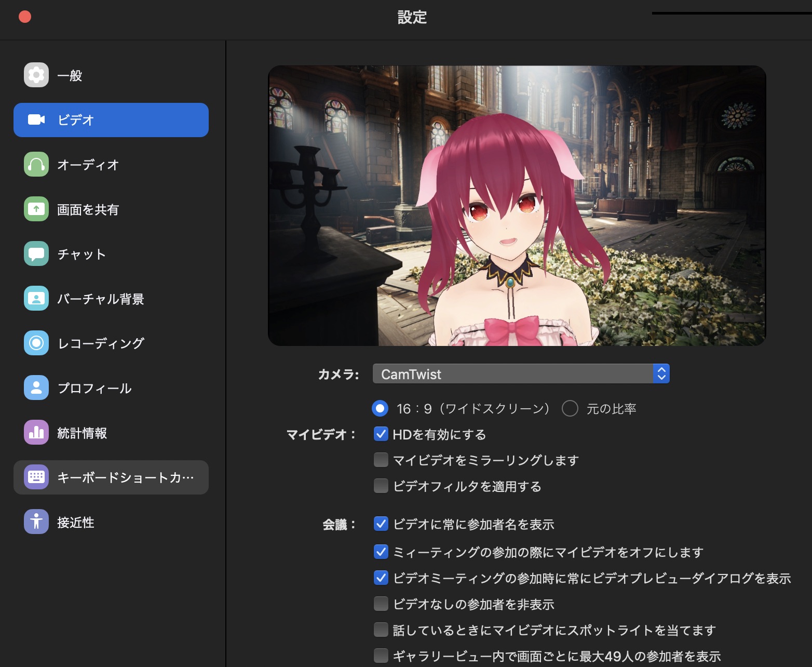Open the プロフィール section
This screenshot has width=812, height=667.
(x=111, y=388)
